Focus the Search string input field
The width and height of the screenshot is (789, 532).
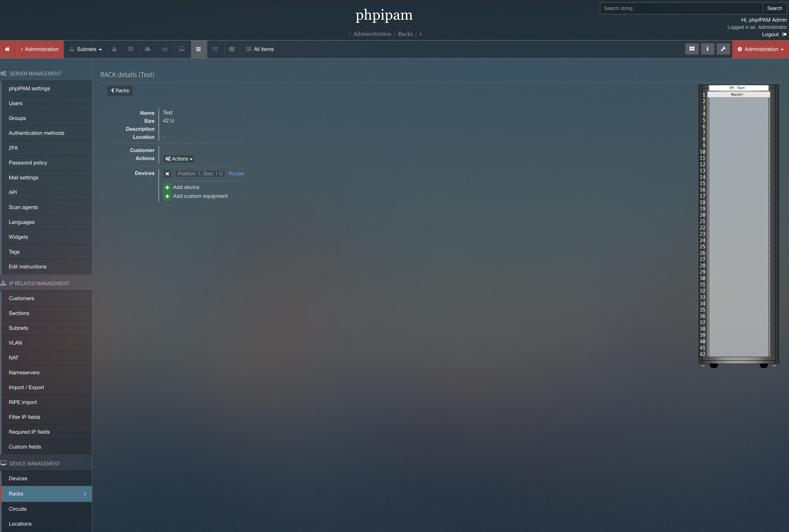click(681, 8)
